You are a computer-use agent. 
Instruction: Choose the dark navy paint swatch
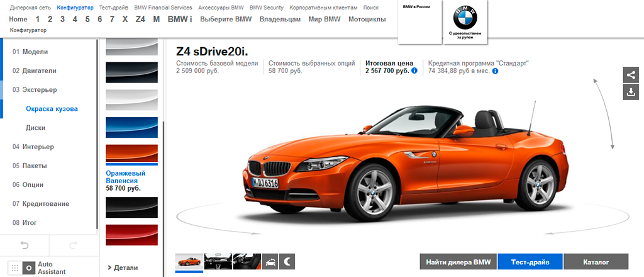[132, 72]
